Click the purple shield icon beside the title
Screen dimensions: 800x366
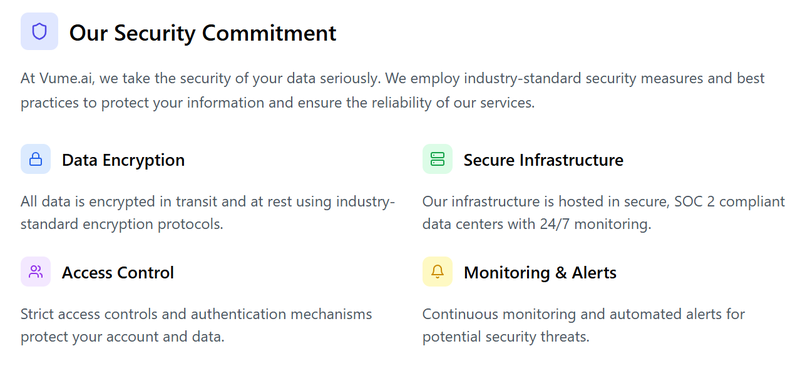click(39, 32)
